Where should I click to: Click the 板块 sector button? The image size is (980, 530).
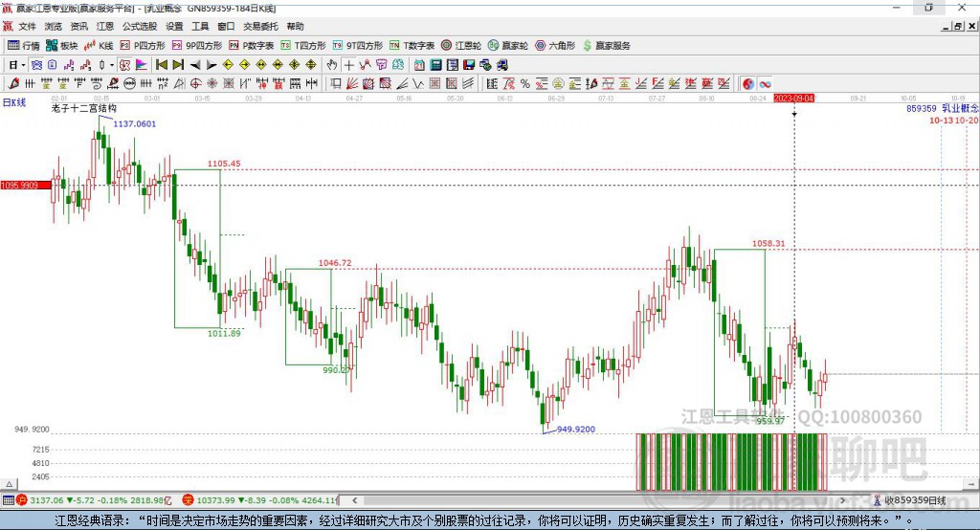click(x=61, y=46)
